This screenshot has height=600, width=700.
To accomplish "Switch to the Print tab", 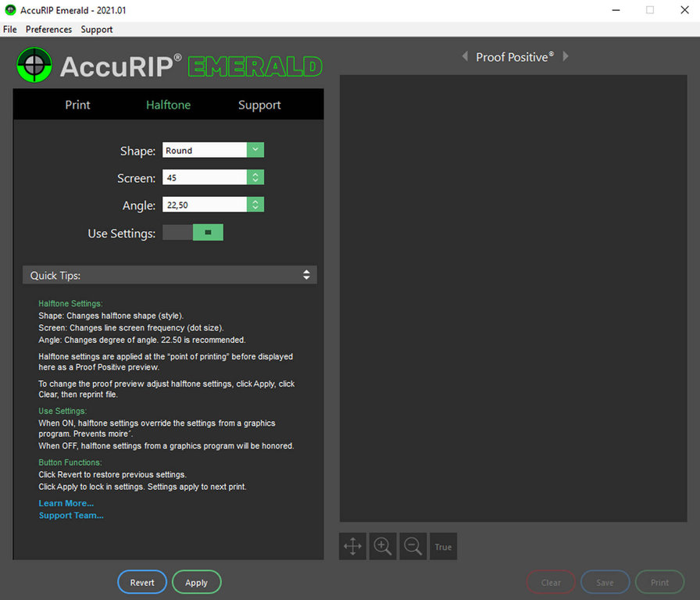I will click(77, 105).
